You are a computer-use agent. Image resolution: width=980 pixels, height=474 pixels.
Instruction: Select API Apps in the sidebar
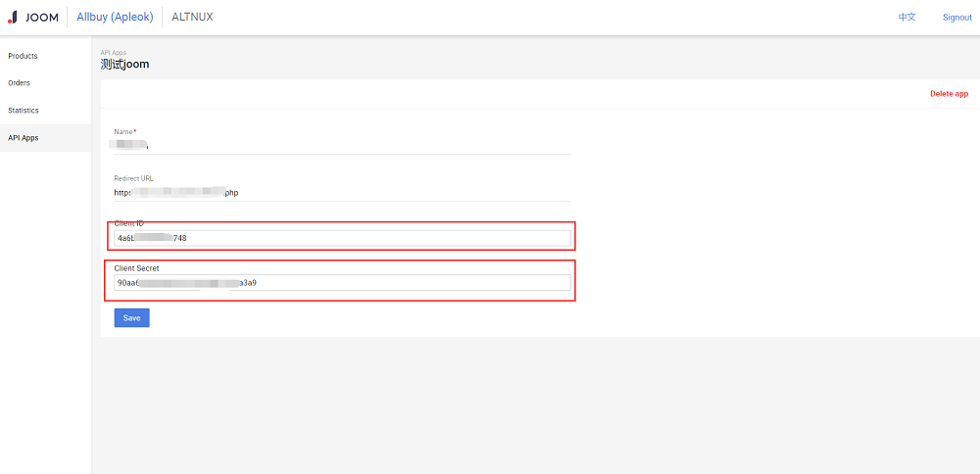[x=24, y=138]
